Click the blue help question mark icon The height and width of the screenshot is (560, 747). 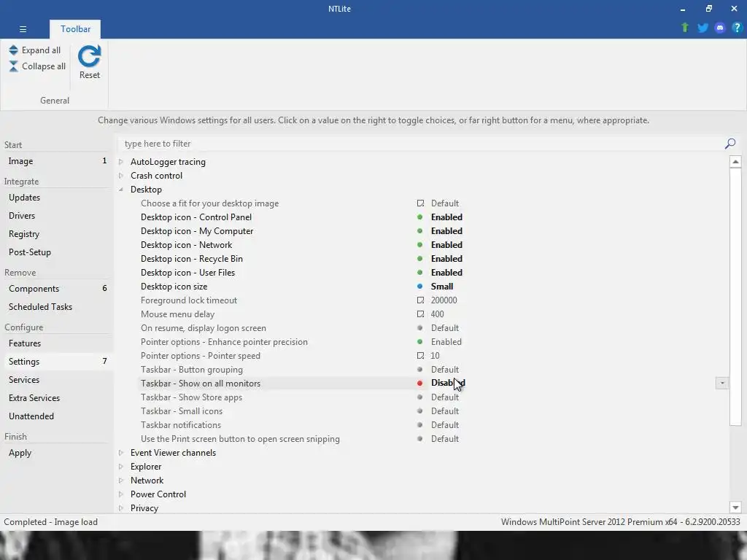point(737,28)
